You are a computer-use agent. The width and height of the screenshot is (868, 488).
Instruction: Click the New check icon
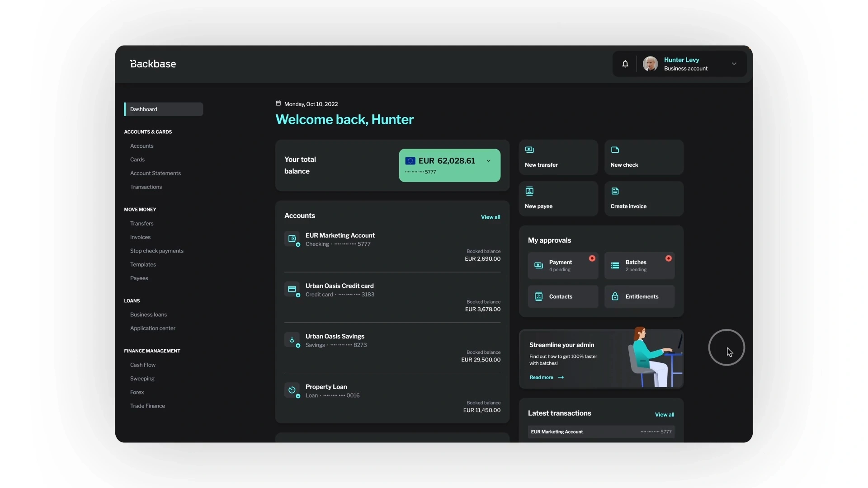click(x=615, y=150)
